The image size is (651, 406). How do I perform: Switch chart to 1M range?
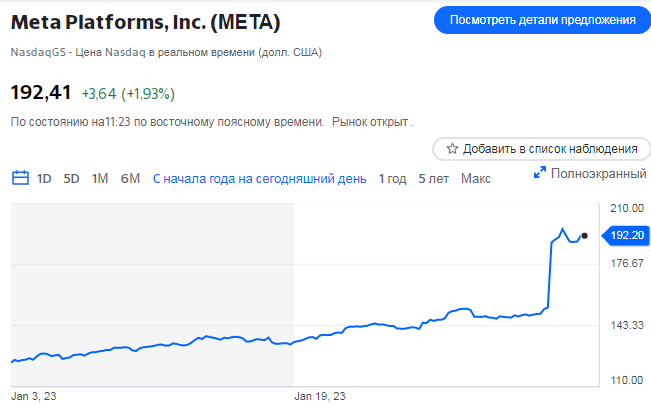100,179
